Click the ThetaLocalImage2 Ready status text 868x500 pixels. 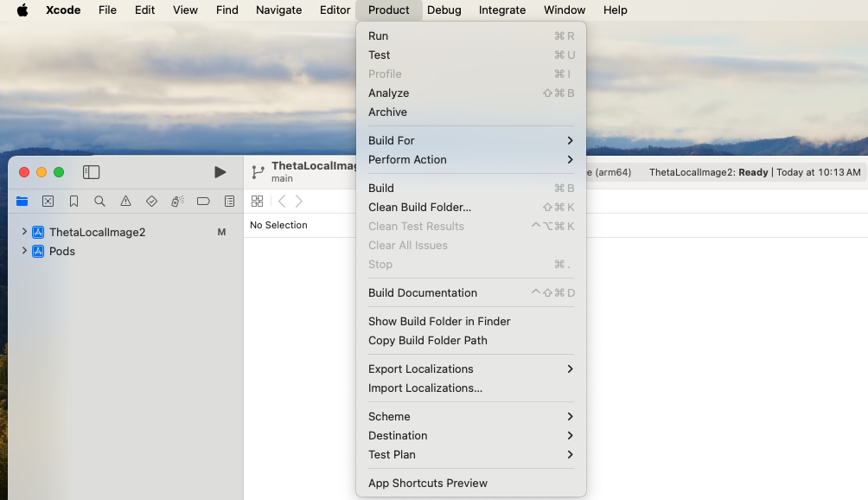click(x=709, y=172)
